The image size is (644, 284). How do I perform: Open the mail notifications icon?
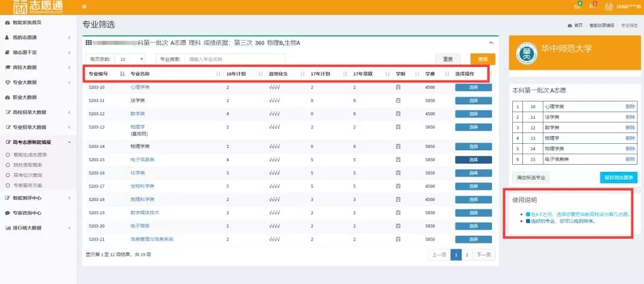pos(577,7)
